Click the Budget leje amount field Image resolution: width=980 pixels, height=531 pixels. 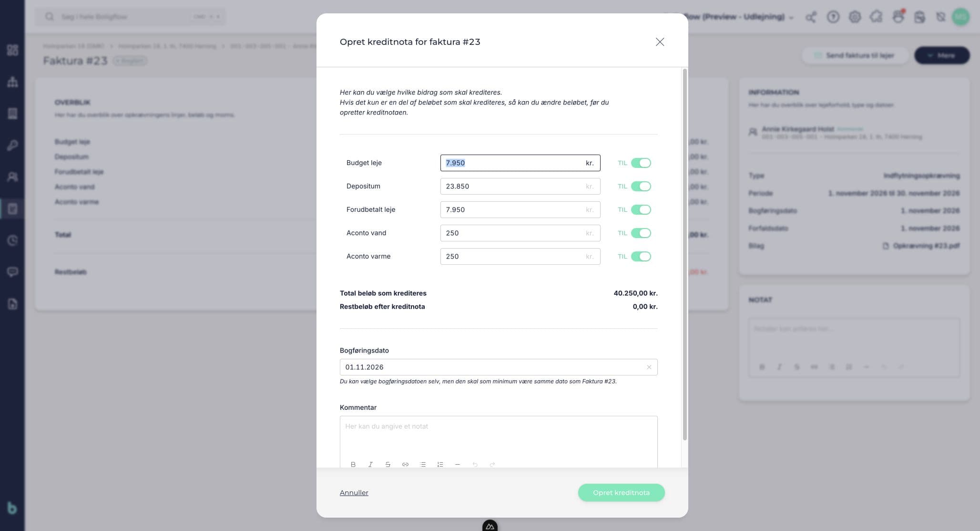[x=520, y=163]
